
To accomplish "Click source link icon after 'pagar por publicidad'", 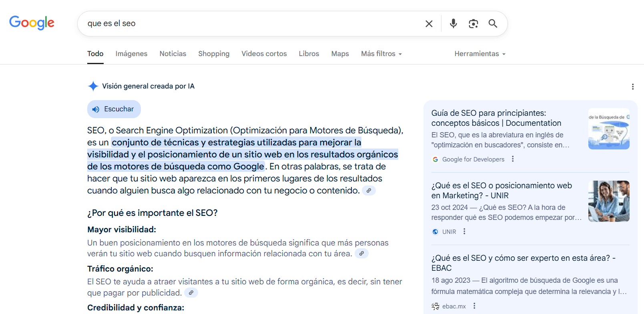I will pos(191,293).
